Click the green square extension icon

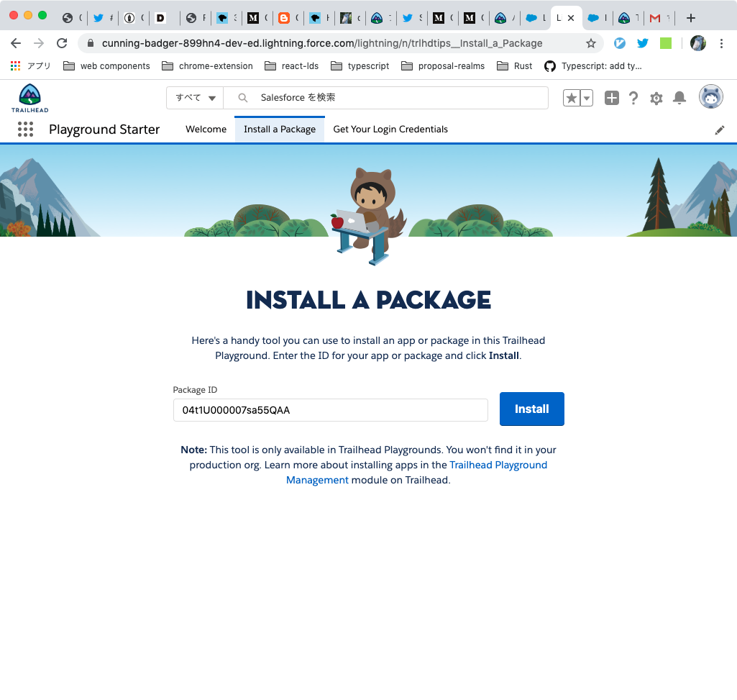pyautogui.click(x=666, y=43)
